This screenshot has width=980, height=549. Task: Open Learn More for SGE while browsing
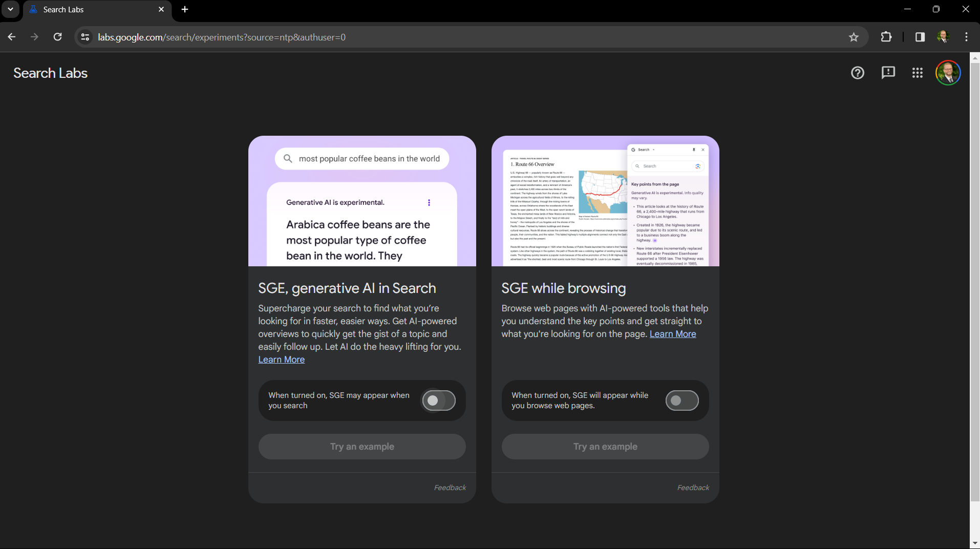(673, 334)
